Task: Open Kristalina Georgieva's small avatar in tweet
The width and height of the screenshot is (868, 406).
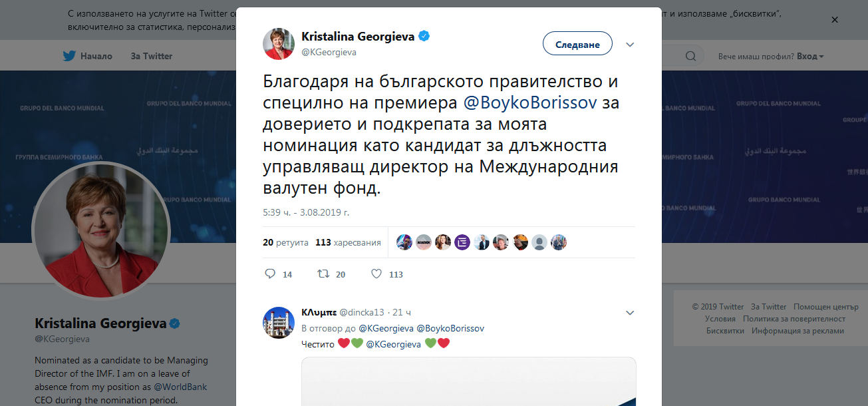Action: point(279,44)
